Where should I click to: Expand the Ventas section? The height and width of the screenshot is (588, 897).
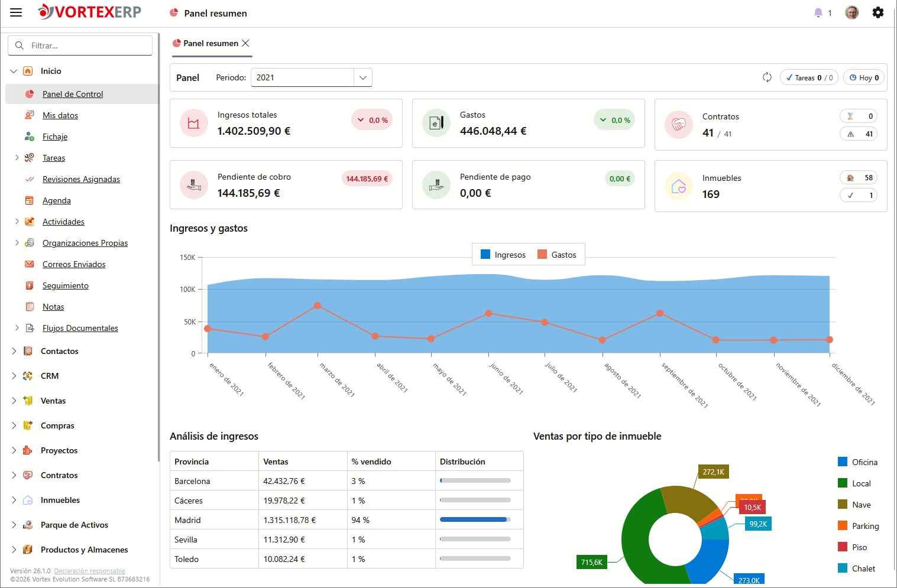point(14,401)
